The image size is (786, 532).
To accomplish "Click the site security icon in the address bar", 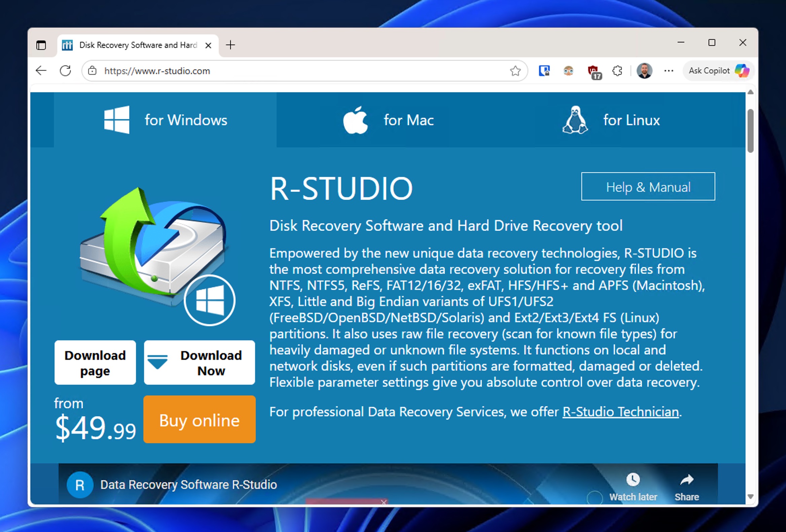I will coord(93,71).
